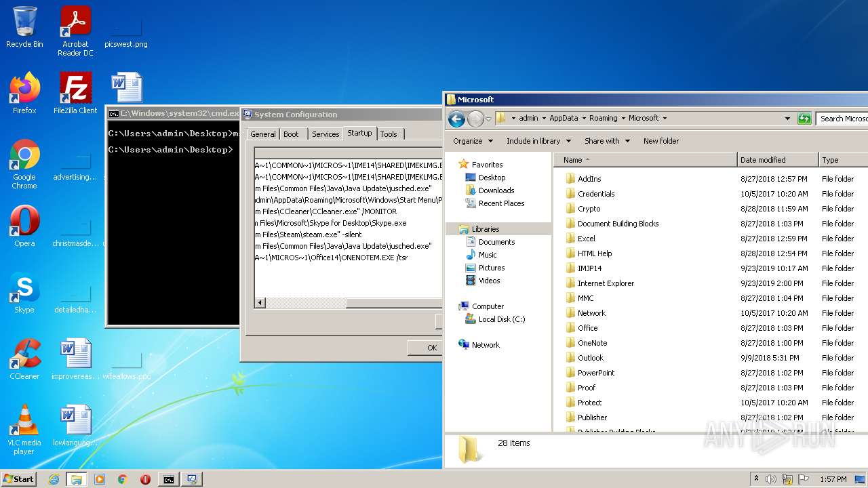This screenshot has width=868, height=488.
Task: Select the lowlanguag Word document icon
Action: click(75, 425)
